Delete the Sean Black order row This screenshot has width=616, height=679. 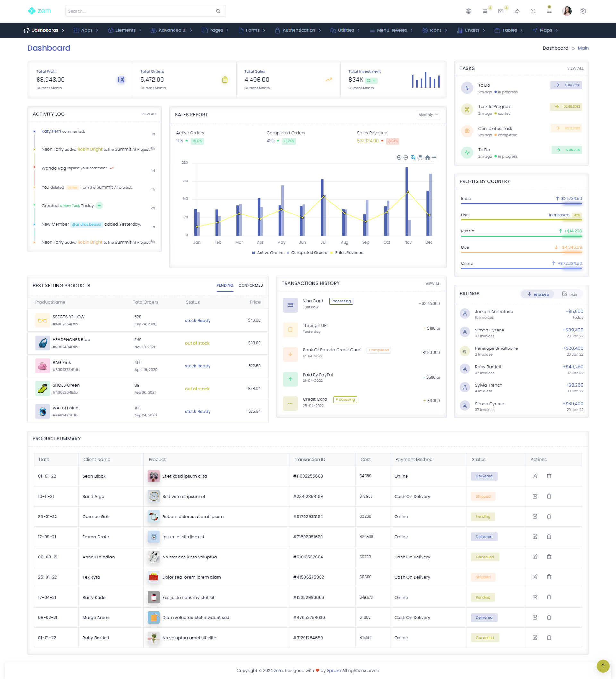point(549,476)
